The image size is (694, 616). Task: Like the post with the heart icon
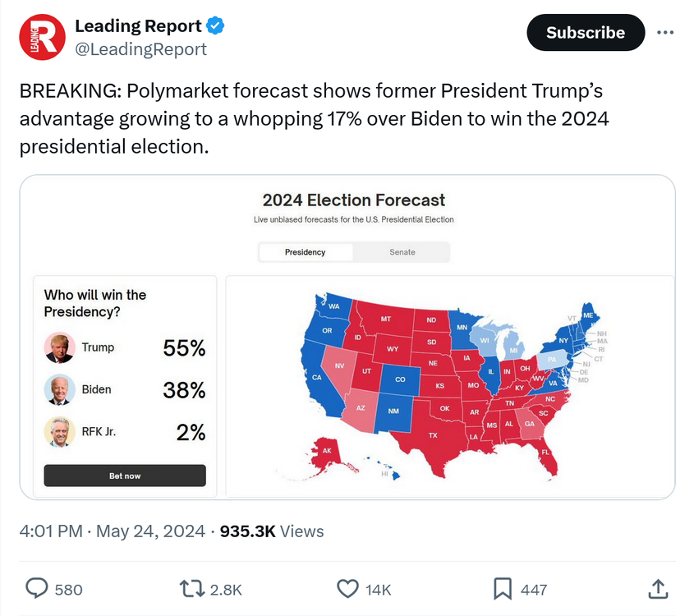pyautogui.click(x=347, y=588)
